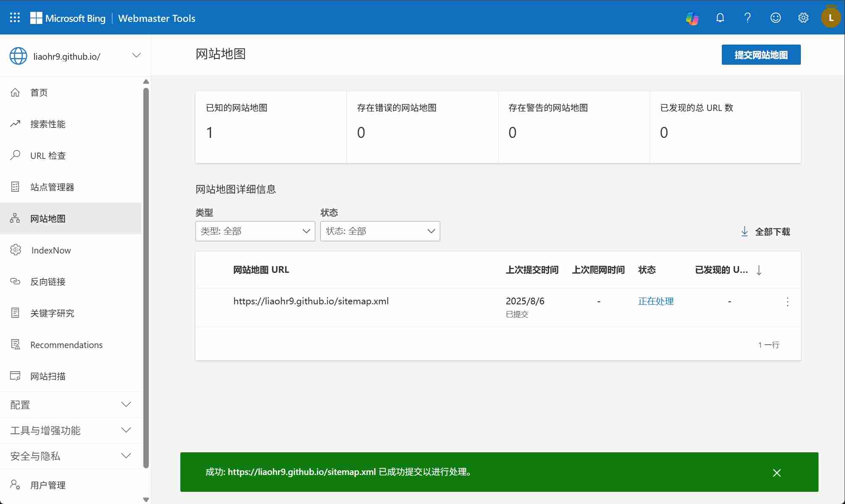Dismiss the green success notification
This screenshot has height=504, width=845.
(x=776, y=472)
